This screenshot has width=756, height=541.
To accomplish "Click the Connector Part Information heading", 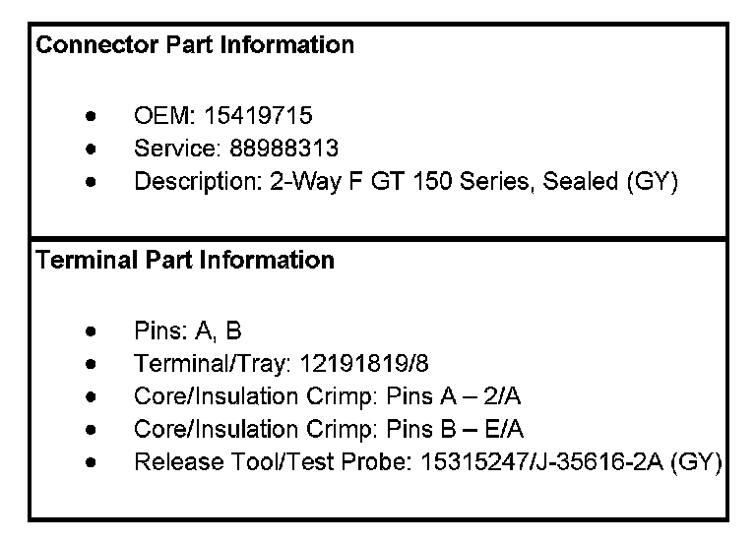I will 195,45.
